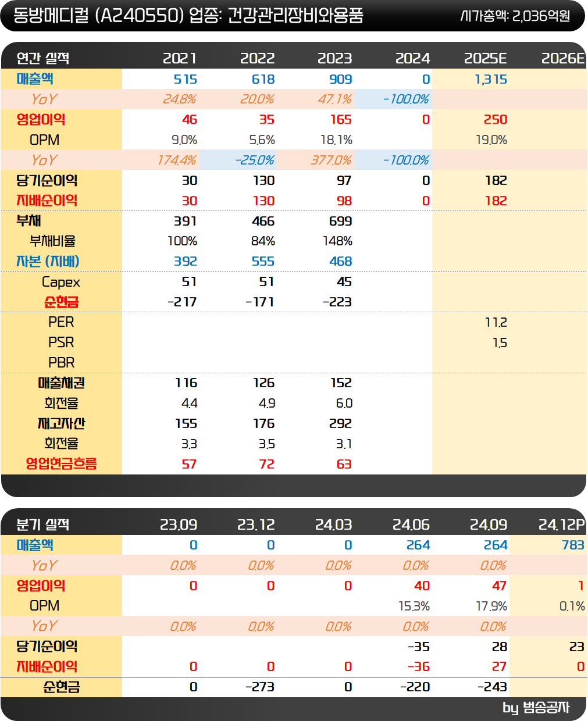588x721 pixels.
Task: Select the 영업현금흐름 value 72
Action: (267, 464)
